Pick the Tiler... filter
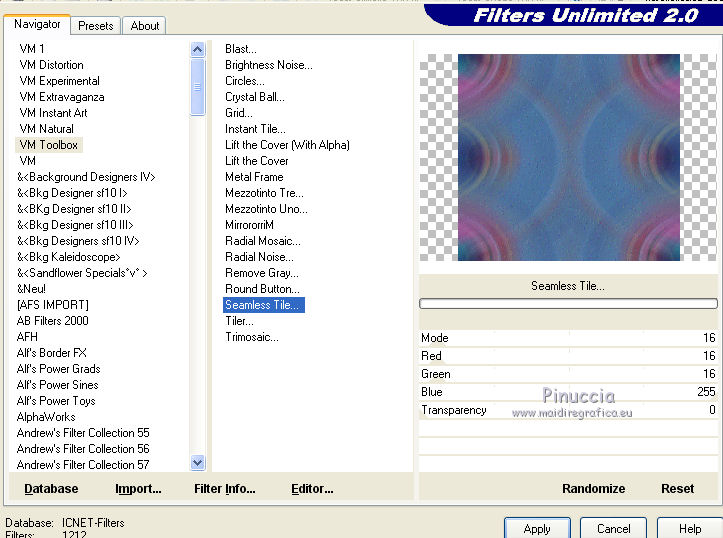 pos(239,321)
